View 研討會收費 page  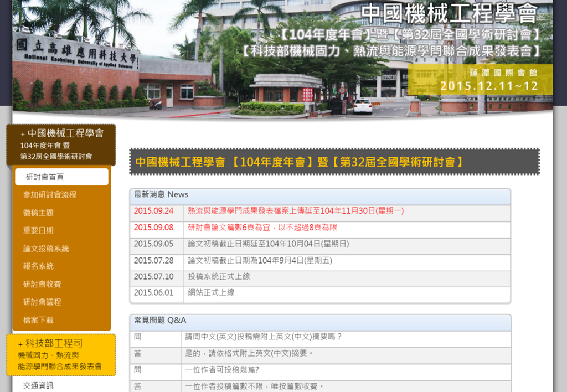tap(42, 284)
